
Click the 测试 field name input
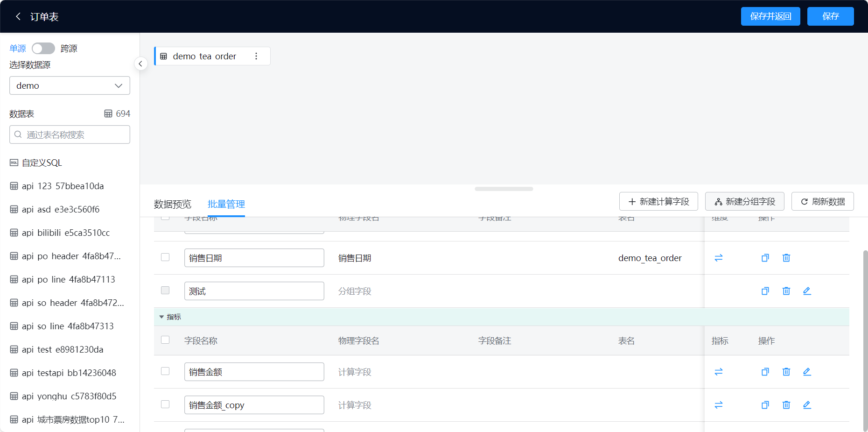click(x=254, y=291)
